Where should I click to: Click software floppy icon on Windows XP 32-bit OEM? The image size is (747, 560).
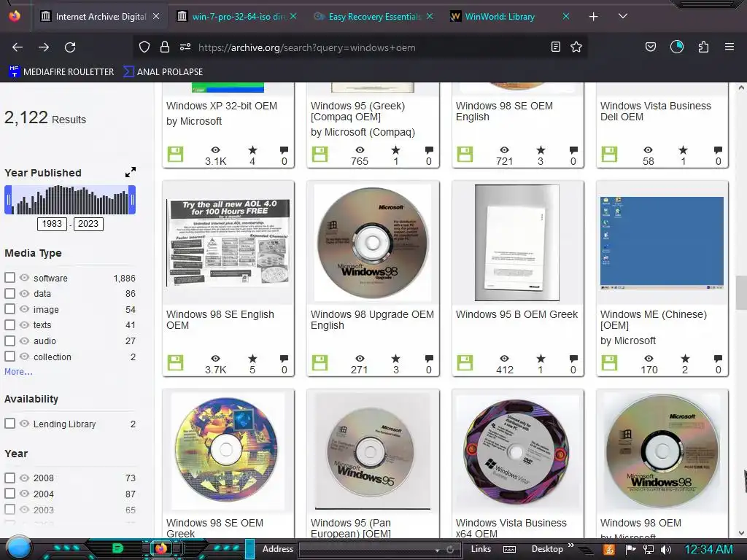point(175,155)
